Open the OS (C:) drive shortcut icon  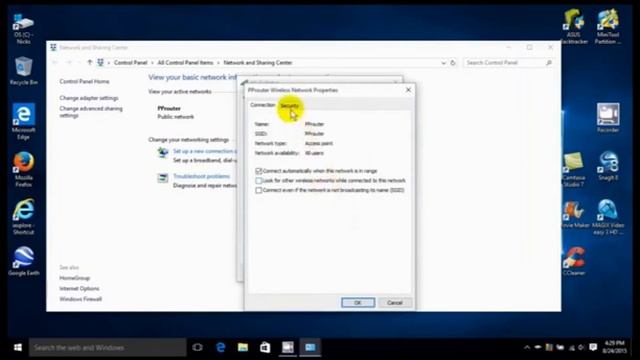click(x=23, y=29)
